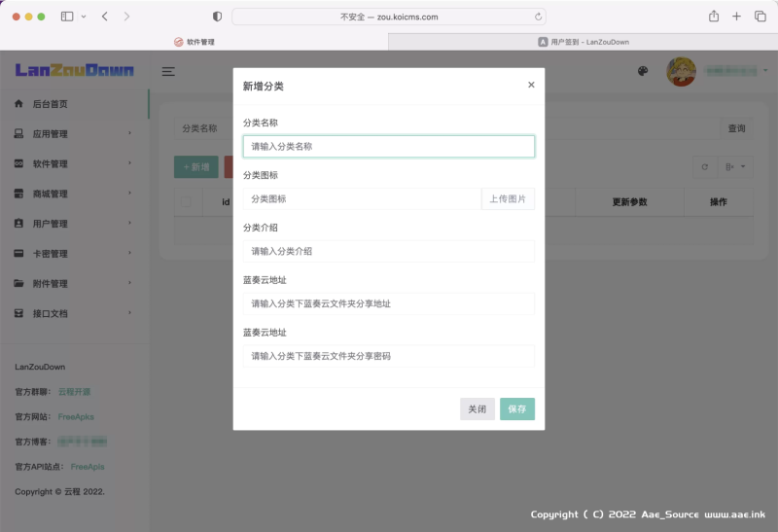Toggle the select-all table checkbox
This screenshot has height=532, width=778.
coord(186,201)
